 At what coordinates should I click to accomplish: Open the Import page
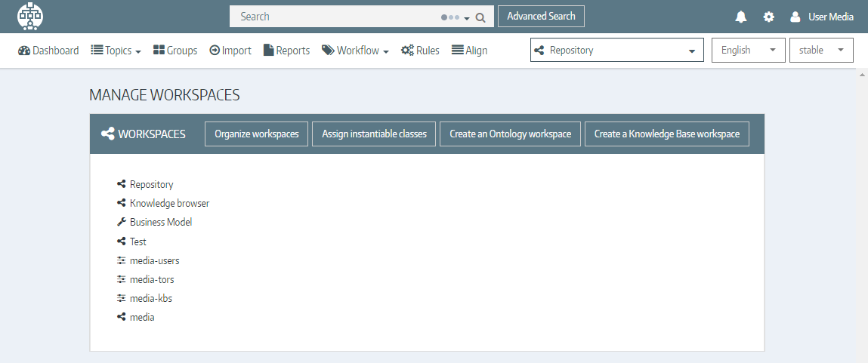(x=230, y=51)
